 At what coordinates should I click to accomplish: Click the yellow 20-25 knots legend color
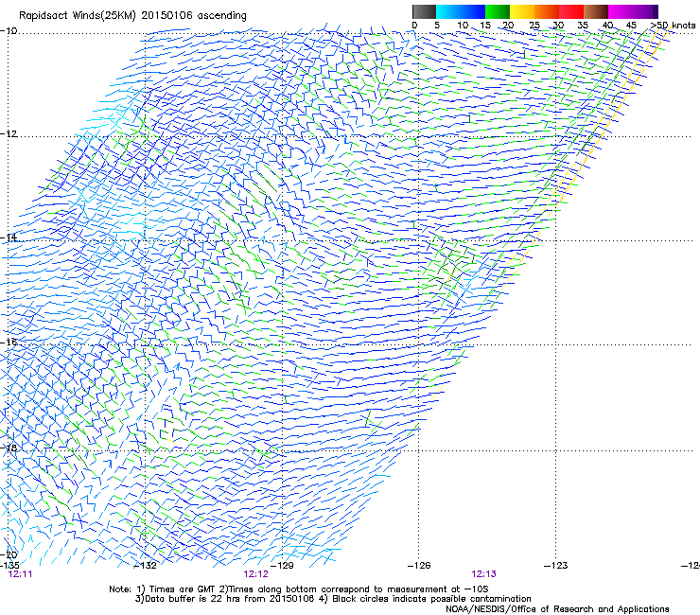click(x=522, y=11)
